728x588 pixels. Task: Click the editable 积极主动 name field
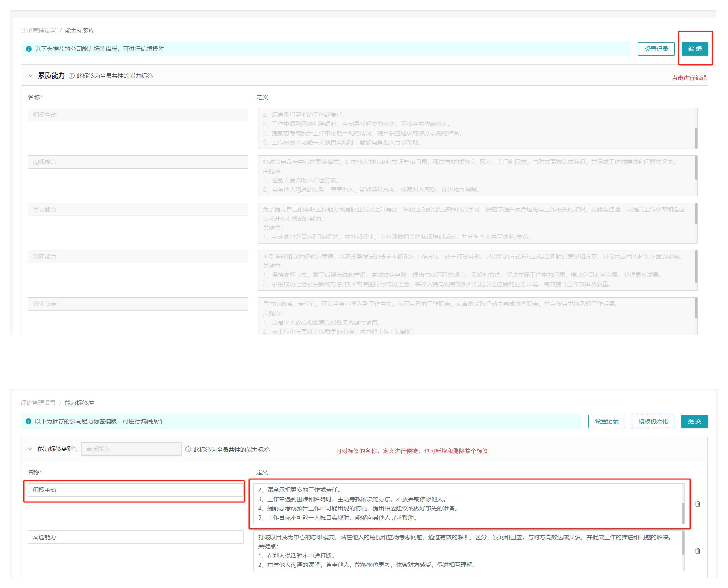click(135, 490)
